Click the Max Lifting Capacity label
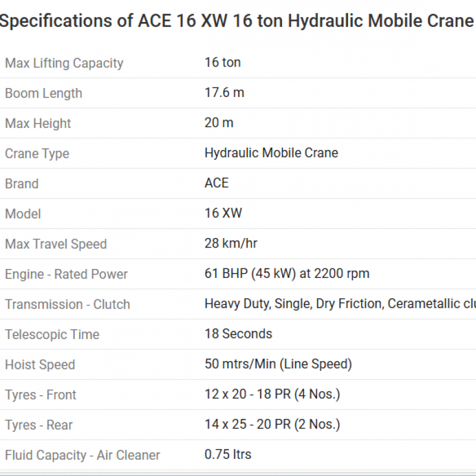This screenshot has width=476, height=476. [64, 63]
